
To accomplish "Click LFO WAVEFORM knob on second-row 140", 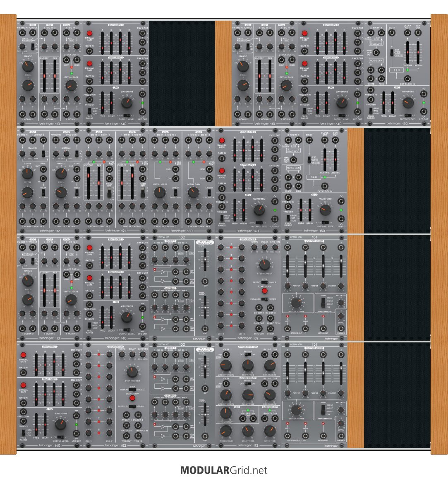I will tap(259, 210).
